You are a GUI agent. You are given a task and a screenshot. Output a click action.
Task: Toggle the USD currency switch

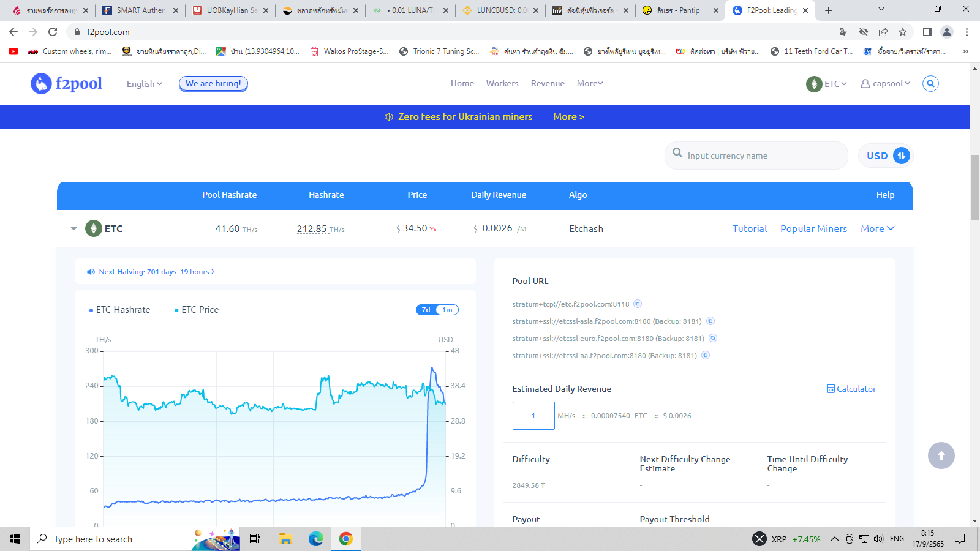[x=886, y=156]
